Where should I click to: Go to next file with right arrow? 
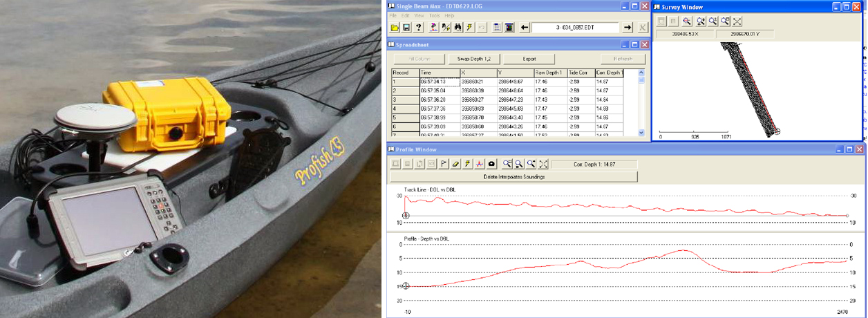point(628,28)
